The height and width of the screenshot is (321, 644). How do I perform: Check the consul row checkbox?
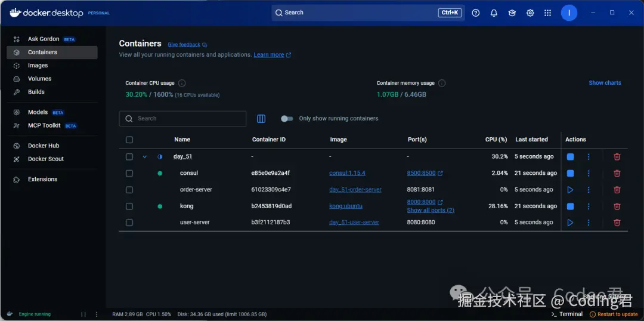pyautogui.click(x=129, y=174)
